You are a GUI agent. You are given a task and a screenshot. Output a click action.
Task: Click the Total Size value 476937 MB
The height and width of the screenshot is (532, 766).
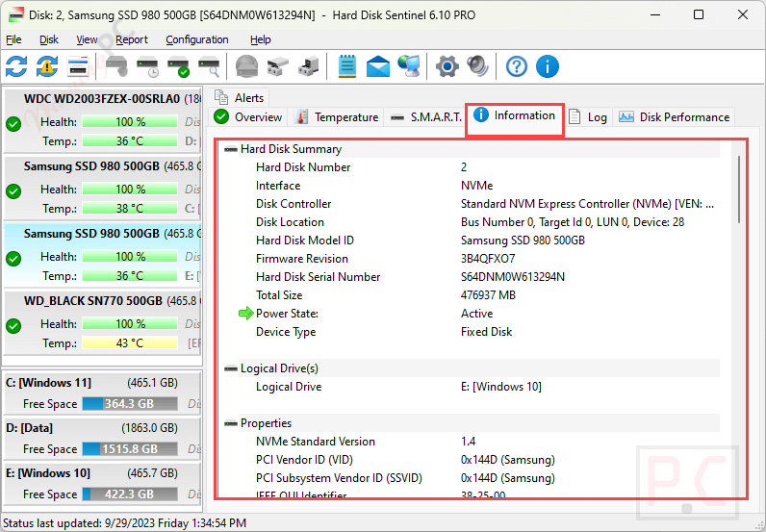pos(488,295)
